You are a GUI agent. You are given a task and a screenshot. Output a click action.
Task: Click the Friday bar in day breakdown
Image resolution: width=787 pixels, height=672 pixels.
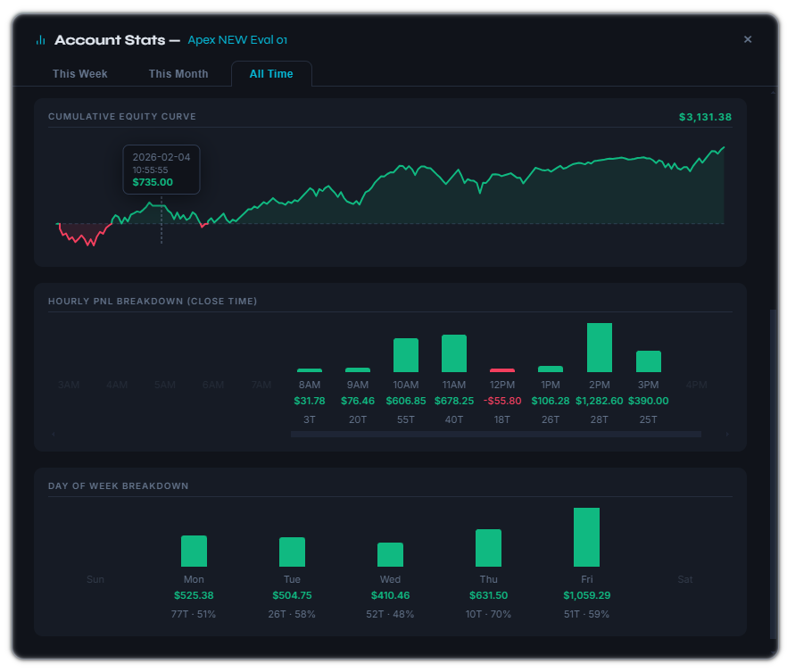[x=586, y=537]
